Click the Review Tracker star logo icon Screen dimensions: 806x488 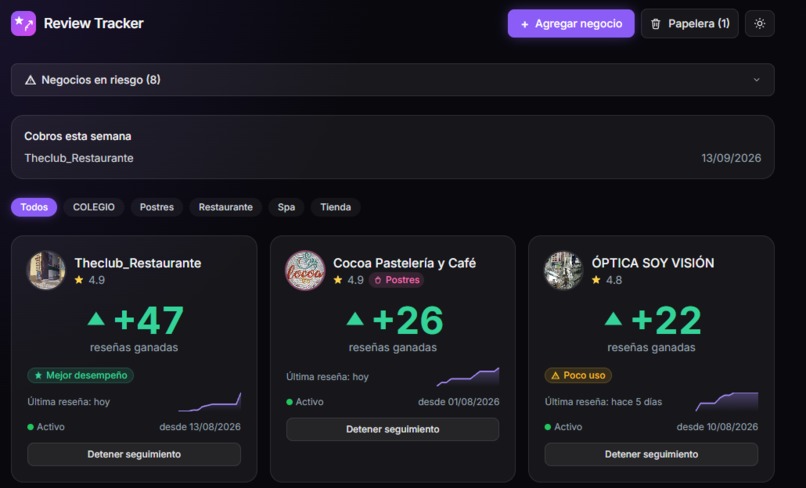24,24
